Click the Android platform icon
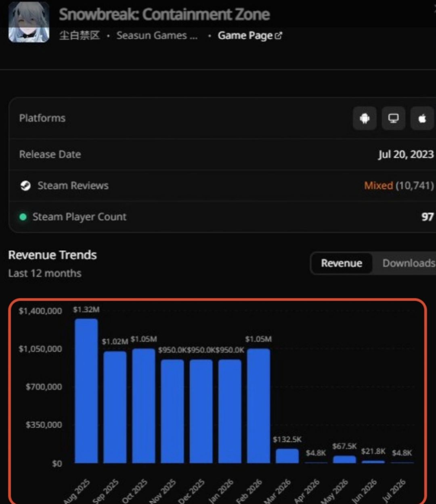 pos(365,118)
